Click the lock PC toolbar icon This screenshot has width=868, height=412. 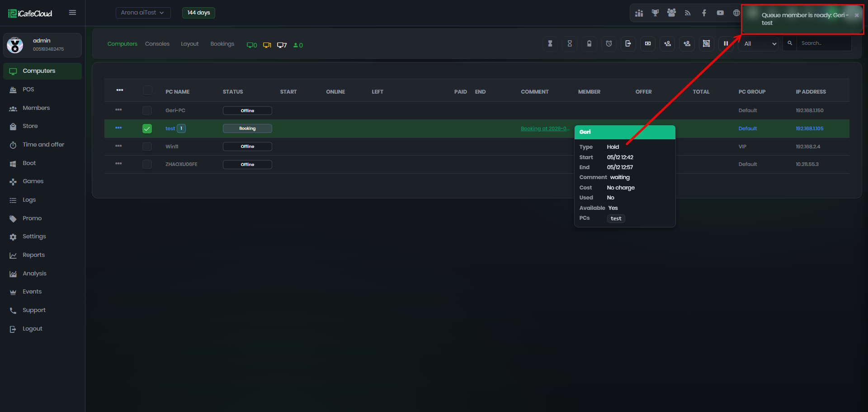click(589, 43)
